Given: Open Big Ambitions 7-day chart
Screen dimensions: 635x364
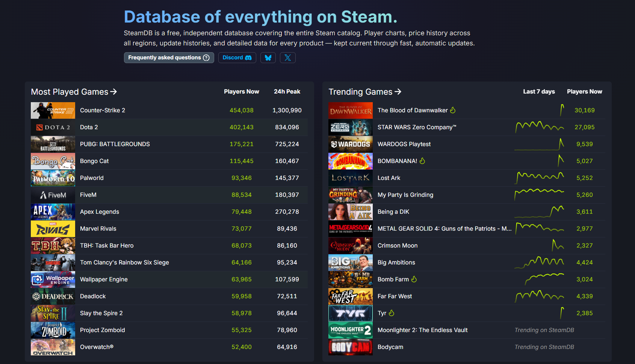Looking at the screenshot, I should 539,263.
